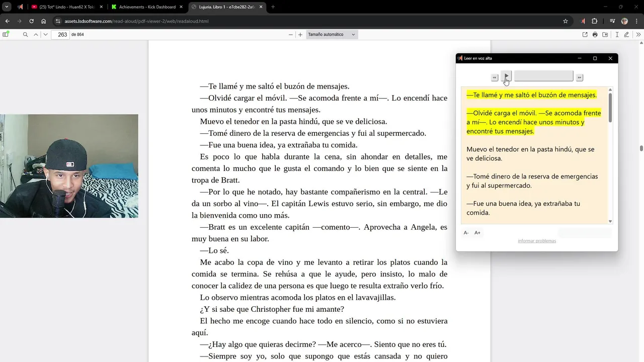Skip back with the rewind button

(x=495, y=77)
